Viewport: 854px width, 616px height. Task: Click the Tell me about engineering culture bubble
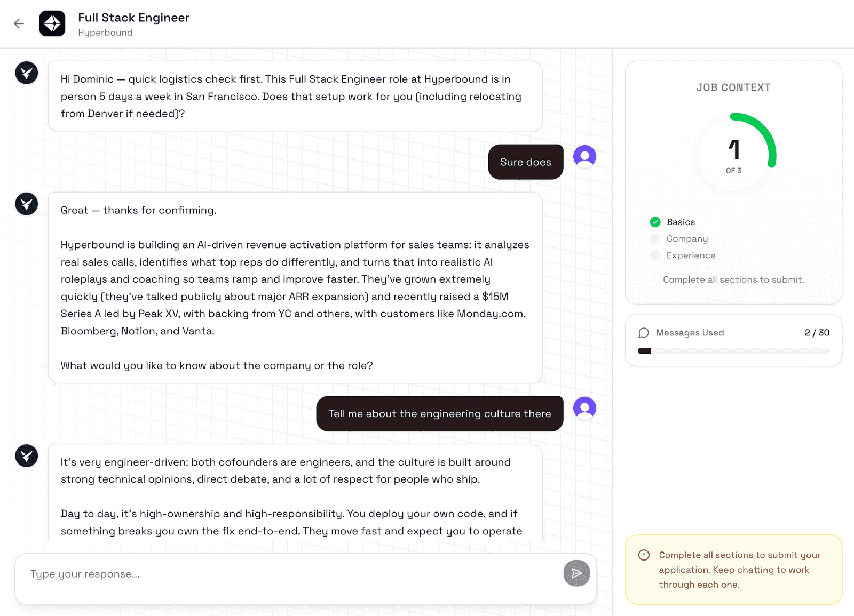click(x=440, y=414)
